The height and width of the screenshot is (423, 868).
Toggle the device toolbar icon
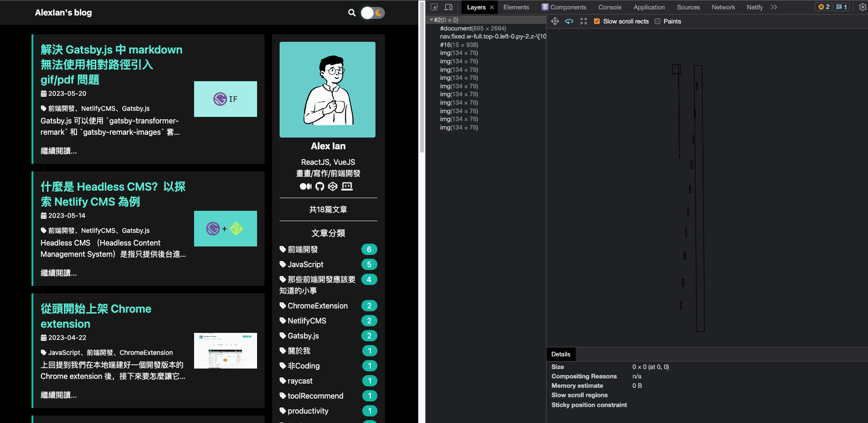click(448, 7)
